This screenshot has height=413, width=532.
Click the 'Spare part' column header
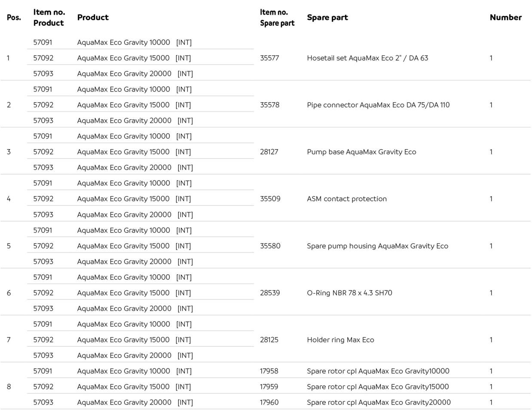327,18
